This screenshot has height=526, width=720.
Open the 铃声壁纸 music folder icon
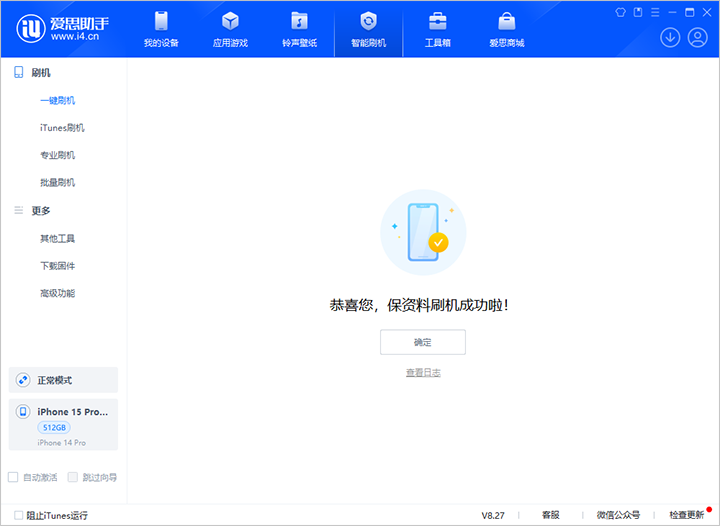(x=299, y=21)
